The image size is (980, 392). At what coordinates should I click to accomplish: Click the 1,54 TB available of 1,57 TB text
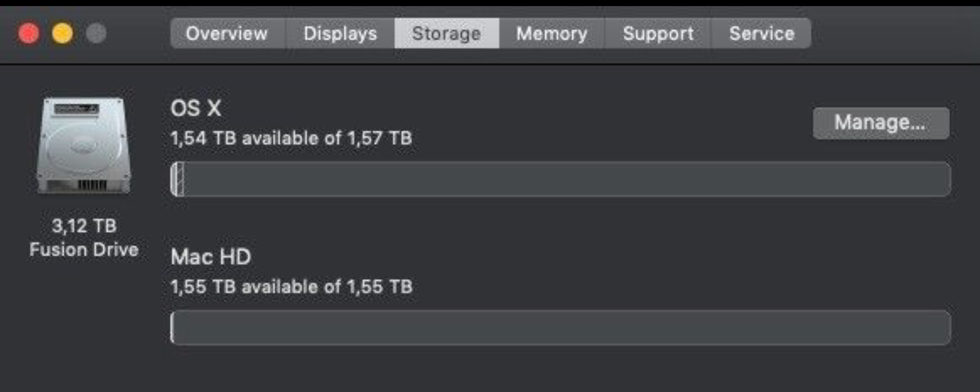point(291,138)
